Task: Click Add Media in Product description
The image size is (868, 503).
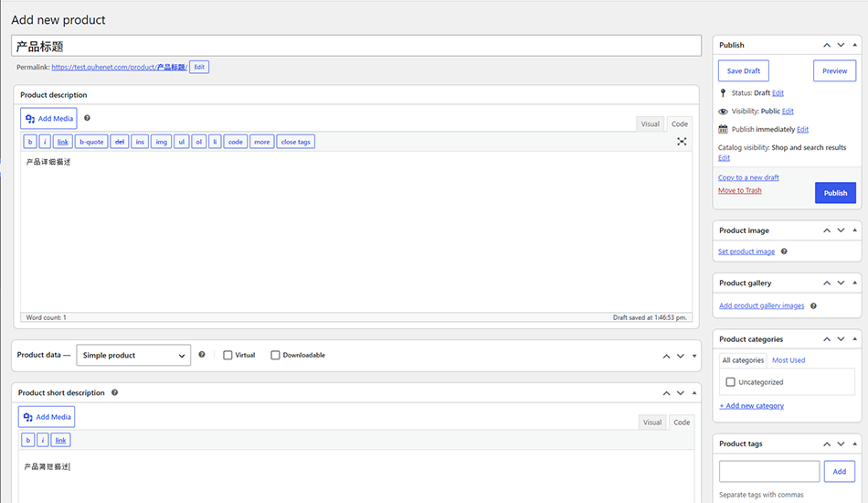Action: click(48, 119)
